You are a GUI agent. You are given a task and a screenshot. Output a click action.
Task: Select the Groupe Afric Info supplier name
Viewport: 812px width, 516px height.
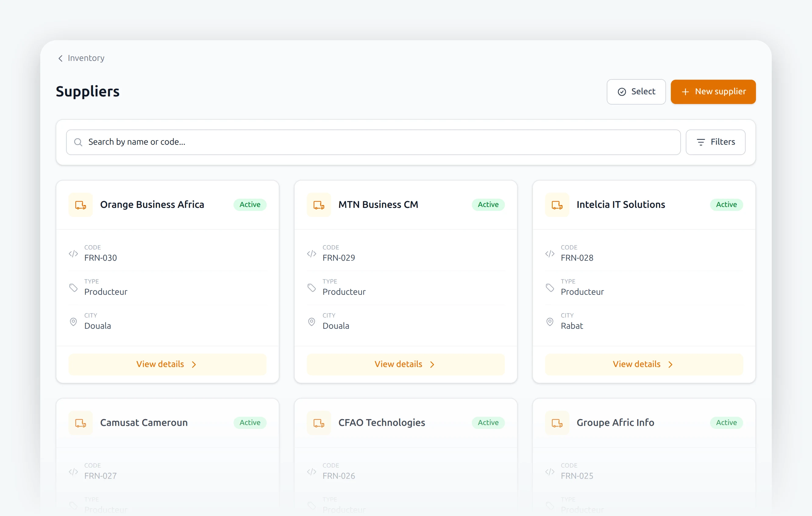(x=615, y=423)
